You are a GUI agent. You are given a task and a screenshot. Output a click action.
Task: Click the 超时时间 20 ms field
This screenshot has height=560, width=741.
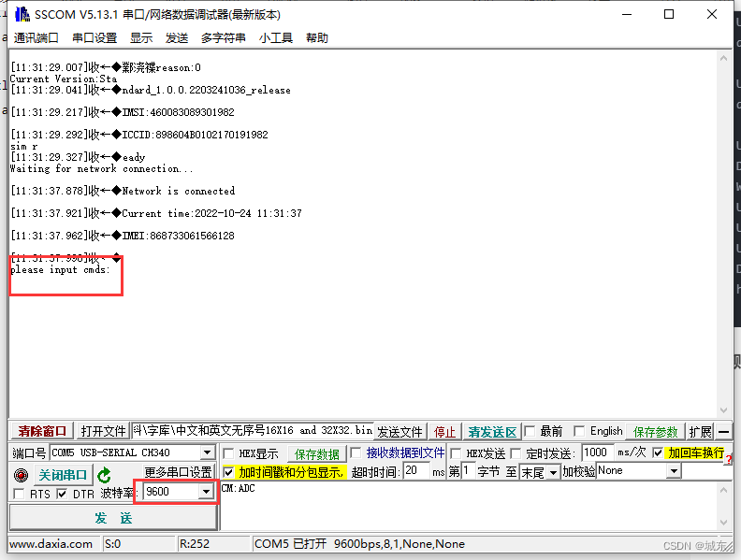416,470
